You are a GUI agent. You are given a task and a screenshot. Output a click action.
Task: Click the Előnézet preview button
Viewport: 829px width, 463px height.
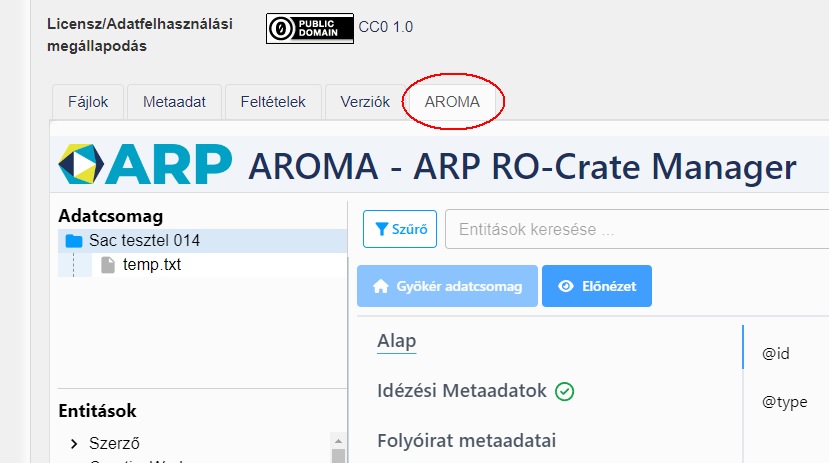pos(597,286)
